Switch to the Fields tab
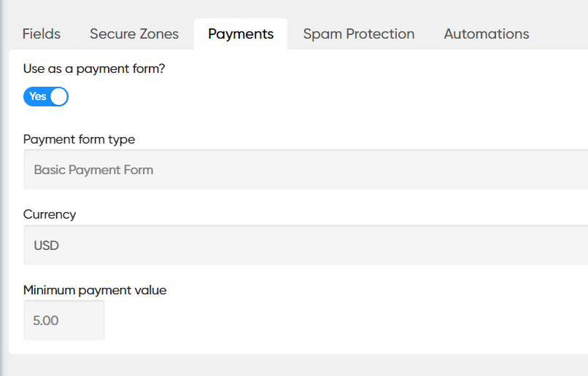588x376 pixels. (x=42, y=34)
